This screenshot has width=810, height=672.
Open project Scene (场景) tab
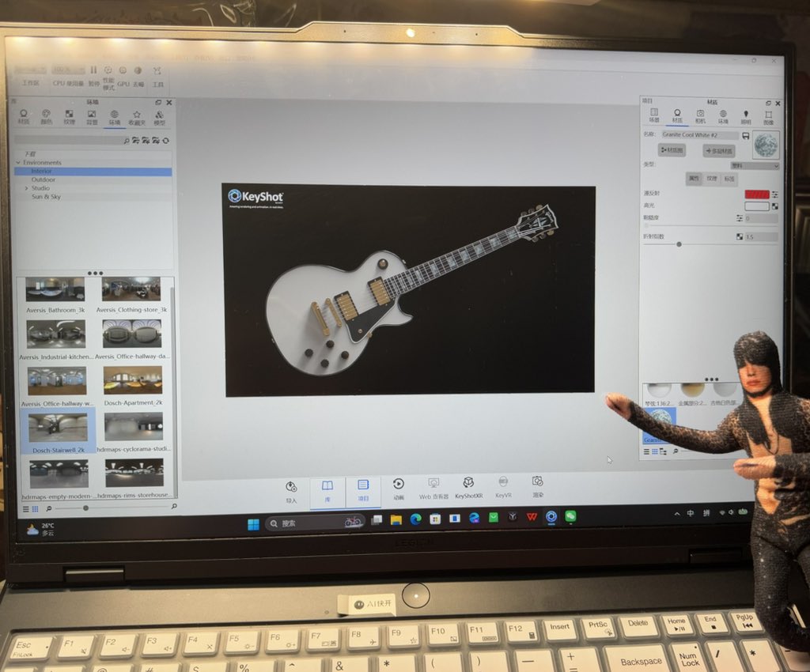click(654, 115)
